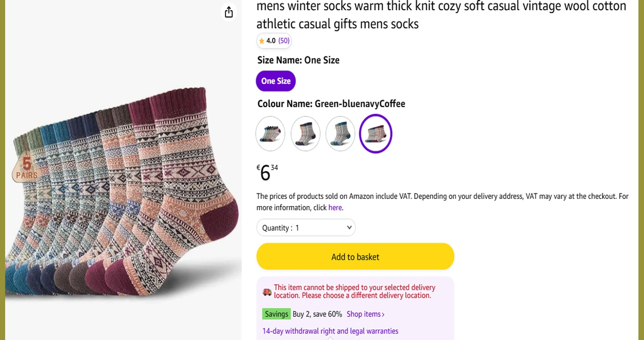
Task: Open the Quantity dropdown
Action: pos(306,228)
